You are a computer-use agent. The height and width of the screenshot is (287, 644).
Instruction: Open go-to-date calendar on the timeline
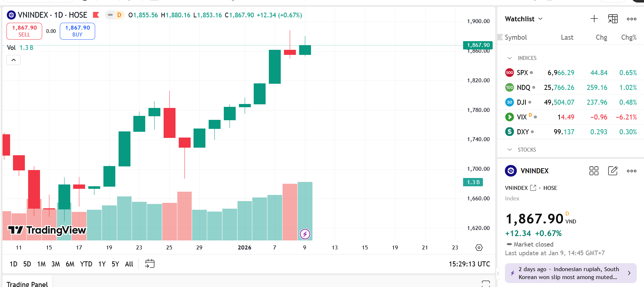[149, 264]
